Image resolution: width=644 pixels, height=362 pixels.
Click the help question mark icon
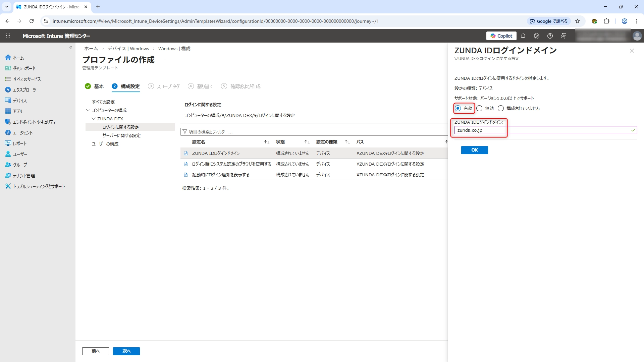coord(550,36)
